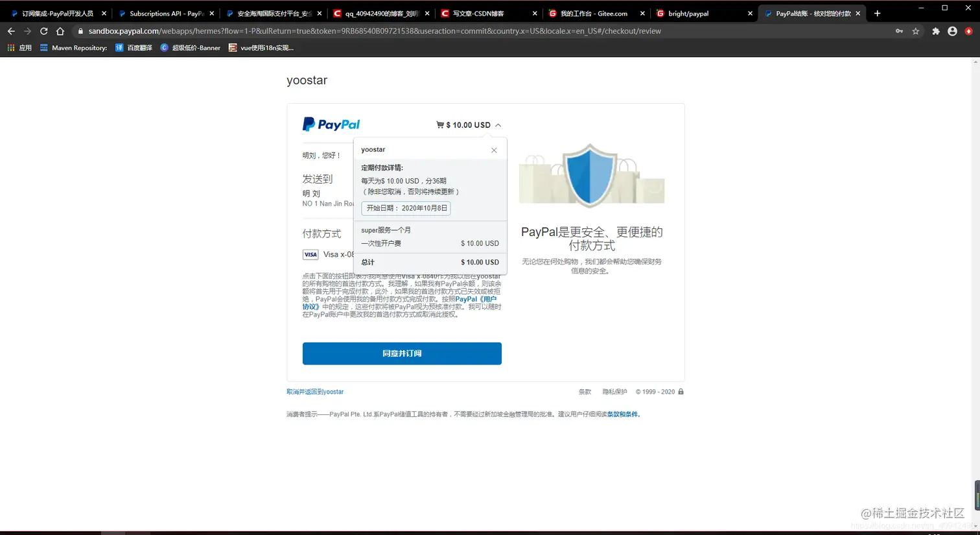Open the PayPal《用户协议》 link

tap(475, 299)
